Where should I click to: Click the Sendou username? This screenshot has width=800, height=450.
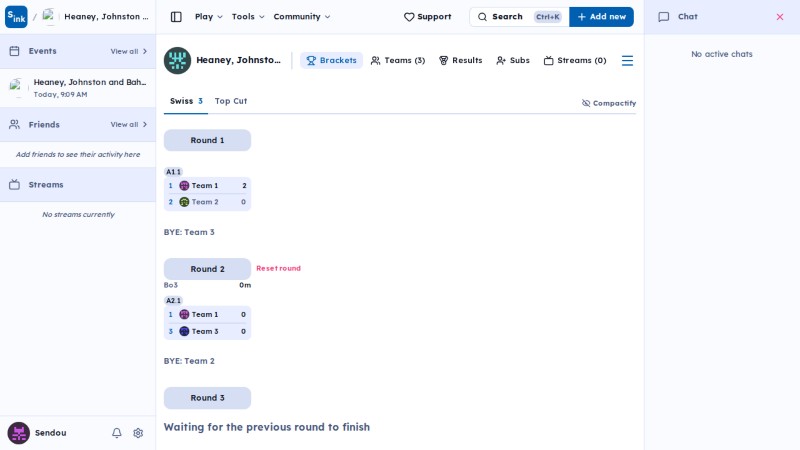point(51,433)
